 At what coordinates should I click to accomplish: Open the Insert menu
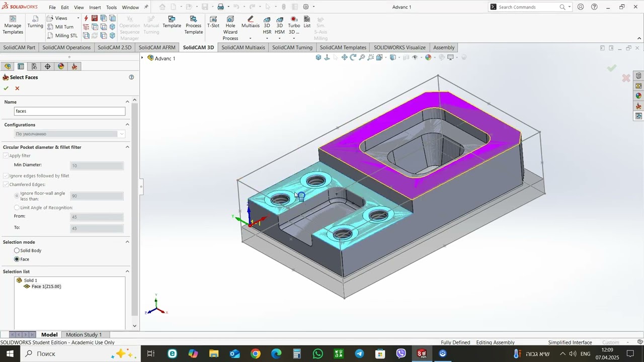(95, 7)
